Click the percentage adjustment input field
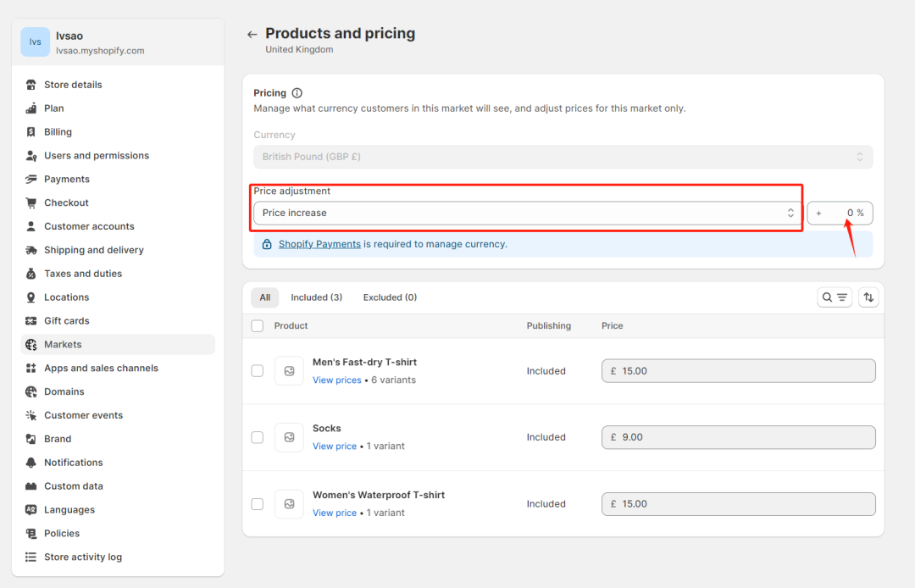Screen dimensions: 915x588 840,213
